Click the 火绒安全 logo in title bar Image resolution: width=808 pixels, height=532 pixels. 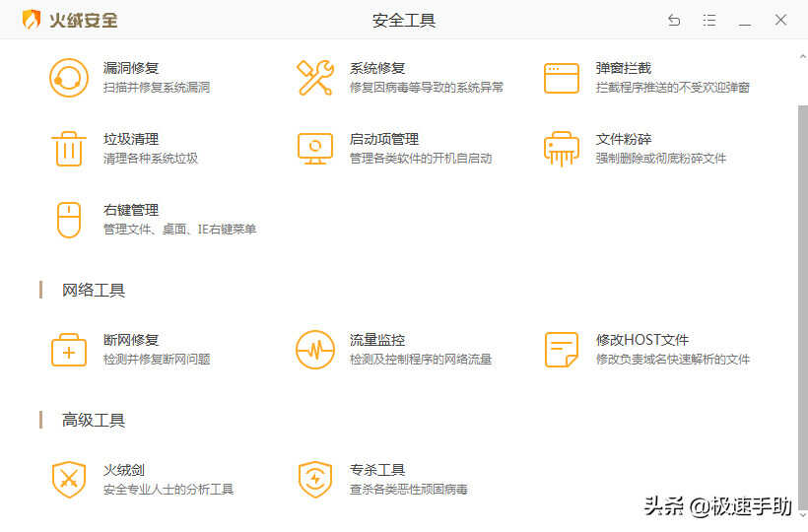[70, 20]
